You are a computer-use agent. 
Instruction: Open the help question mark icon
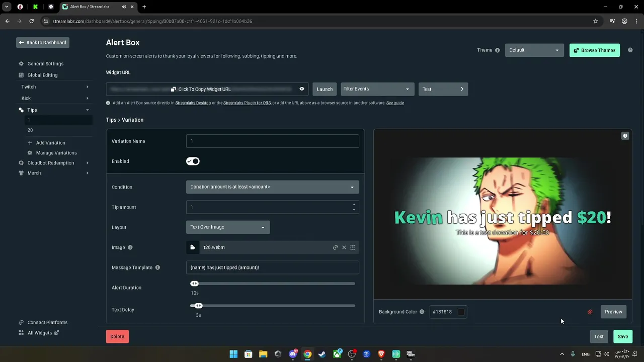click(x=630, y=50)
